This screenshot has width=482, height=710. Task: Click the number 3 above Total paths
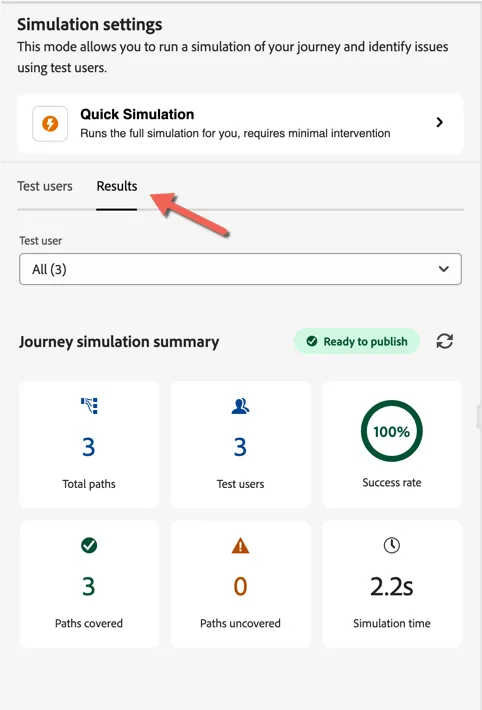click(89, 447)
